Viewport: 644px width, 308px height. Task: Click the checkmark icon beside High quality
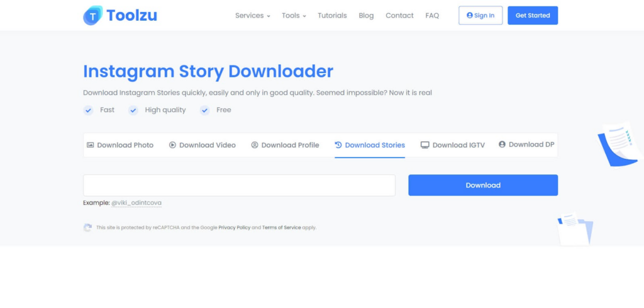133,110
